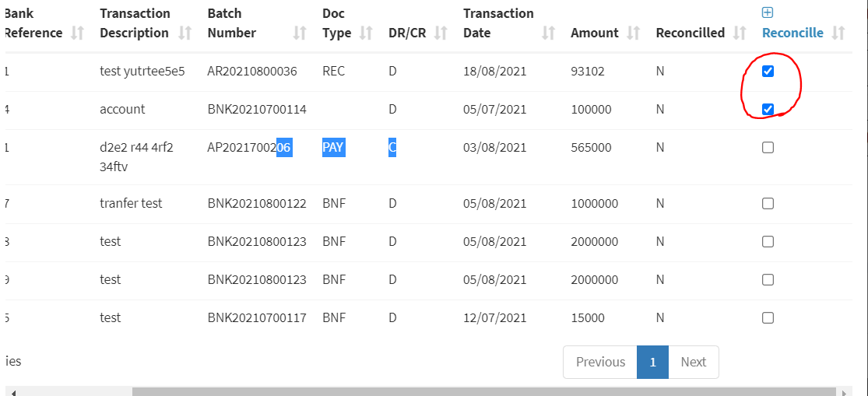Click the horizontal scrollbar thumb
This screenshot has width=868, height=396.
coord(483,391)
